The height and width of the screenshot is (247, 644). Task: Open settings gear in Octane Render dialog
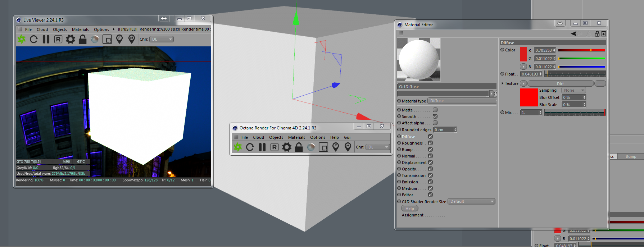287,147
